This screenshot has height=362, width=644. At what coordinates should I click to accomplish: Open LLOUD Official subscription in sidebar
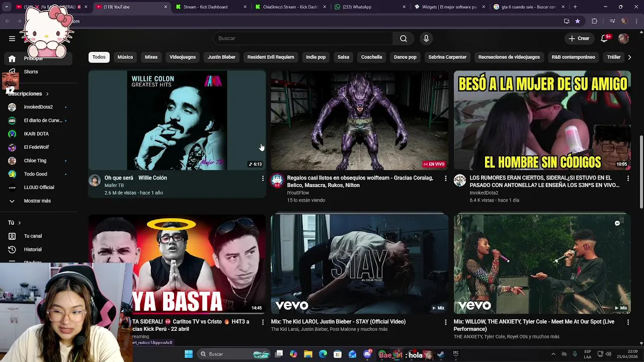pos(39,187)
